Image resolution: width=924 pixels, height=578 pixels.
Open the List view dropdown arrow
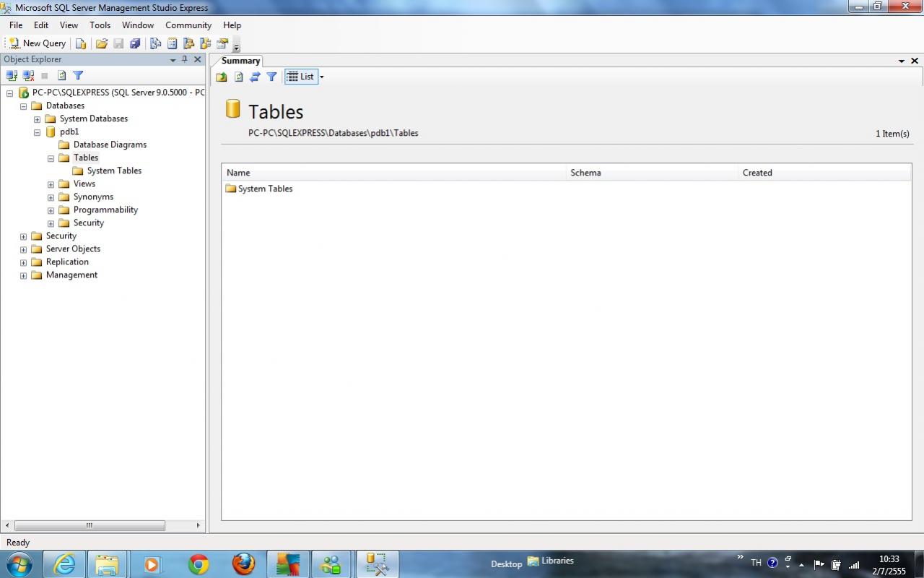(322, 77)
